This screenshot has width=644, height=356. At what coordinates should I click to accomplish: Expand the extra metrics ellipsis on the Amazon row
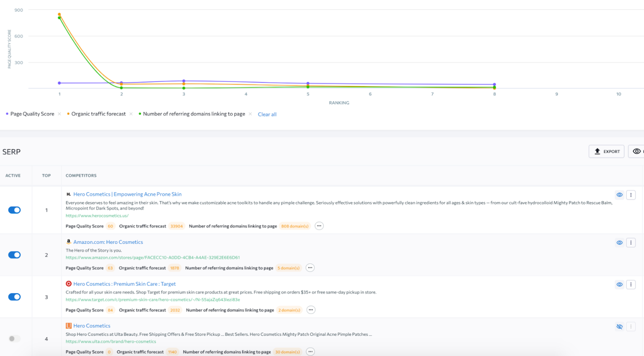pyautogui.click(x=310, y=268)
